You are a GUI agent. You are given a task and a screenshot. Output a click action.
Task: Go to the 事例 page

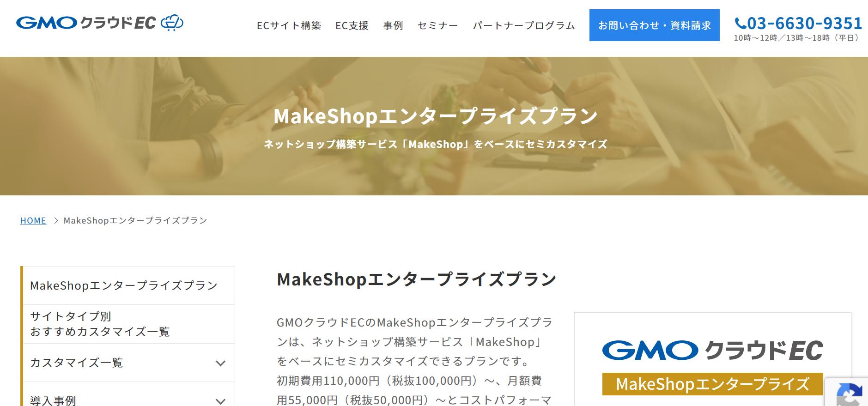pyautogui.click(x=393, y=25)
